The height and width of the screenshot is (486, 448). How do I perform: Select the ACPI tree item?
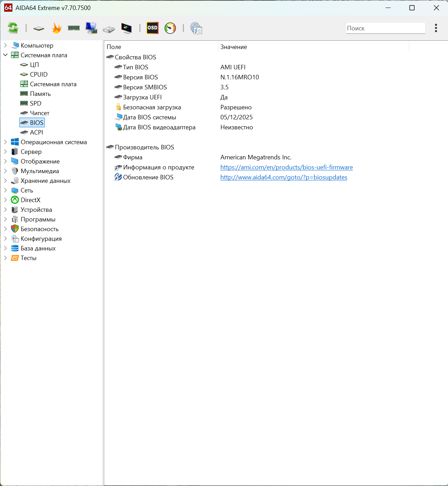coord(36,132)
